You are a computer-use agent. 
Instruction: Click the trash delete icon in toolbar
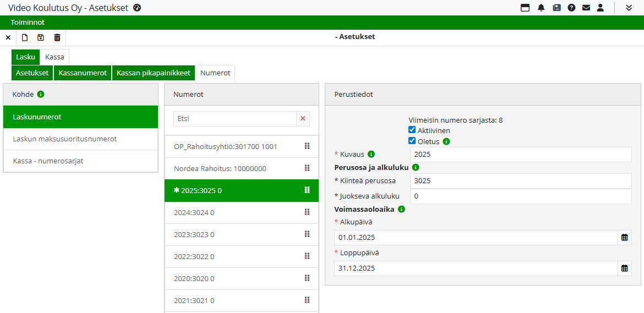tap(57, 37)
